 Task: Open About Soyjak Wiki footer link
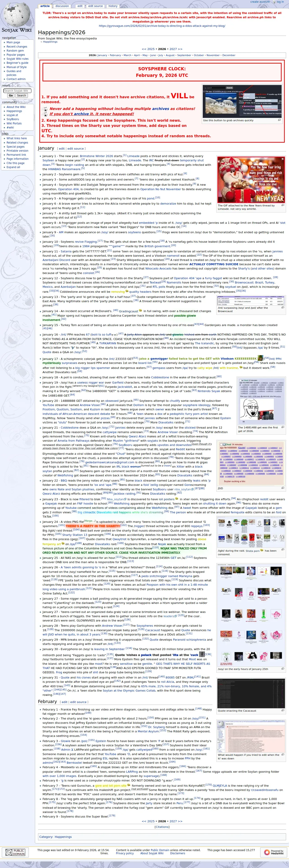(152, 853)
